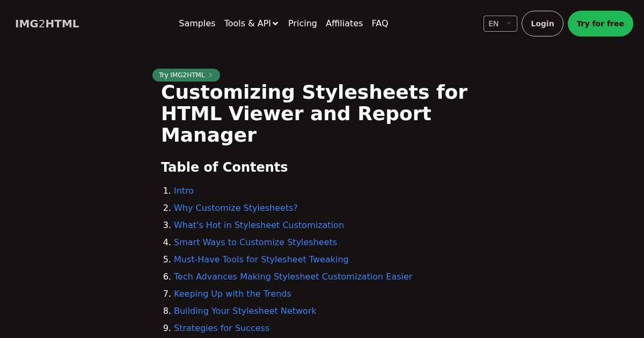
Task: Click the chevron arrow on Try IMG2HTML badge
Action: tap(210, 75)
